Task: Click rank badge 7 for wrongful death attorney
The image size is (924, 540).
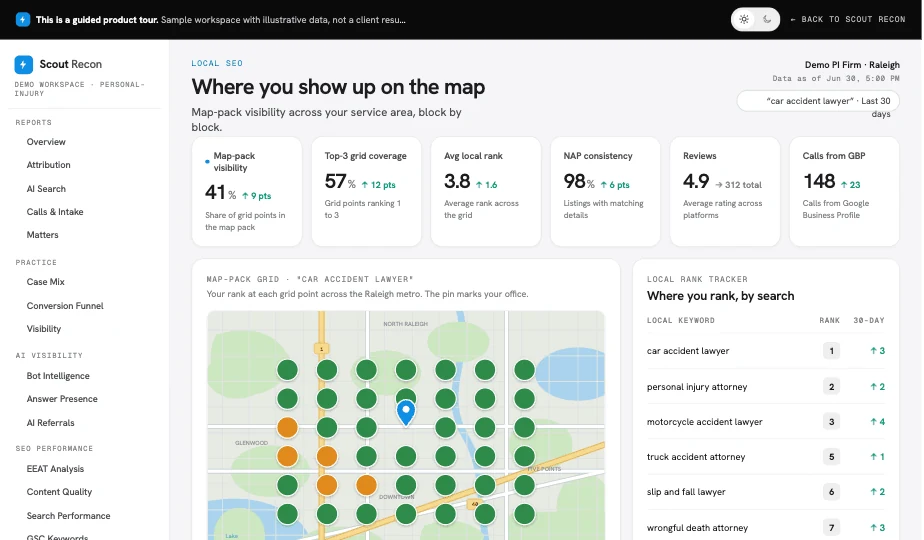Action: [831, 528]
